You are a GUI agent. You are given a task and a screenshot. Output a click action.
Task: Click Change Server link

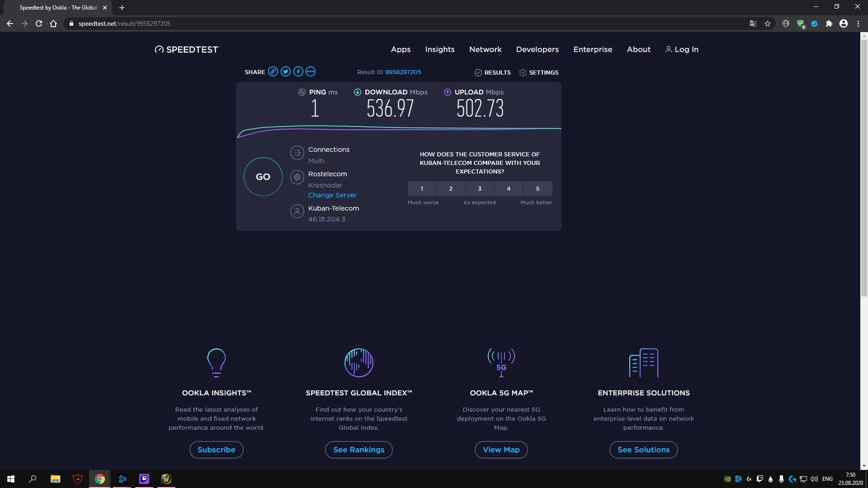coord(332,195)
